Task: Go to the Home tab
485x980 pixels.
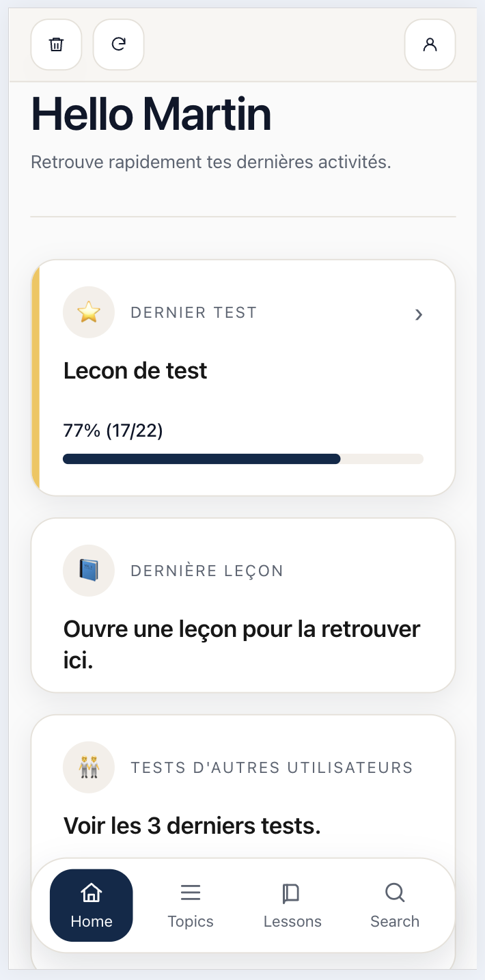Action: (92, 906)
